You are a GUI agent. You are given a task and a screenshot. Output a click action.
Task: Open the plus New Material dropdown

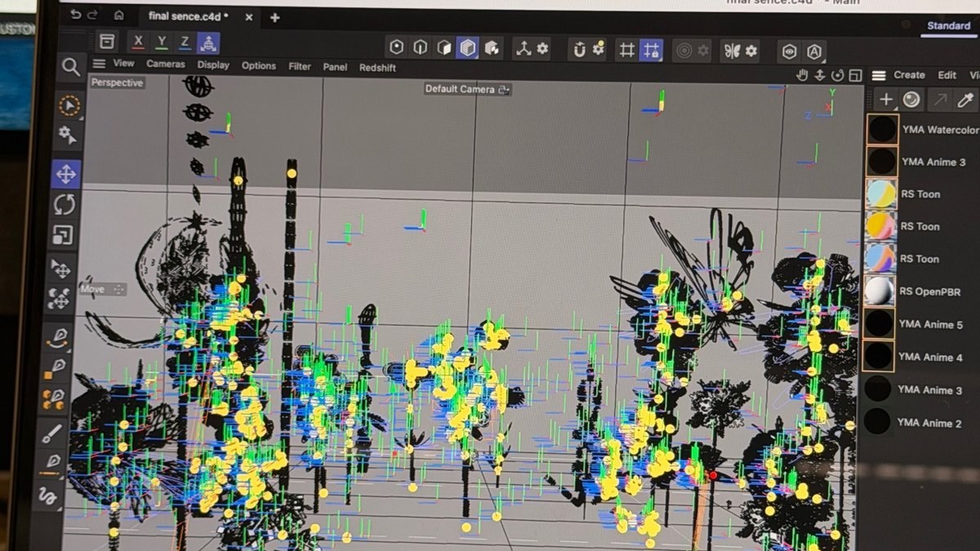pos(886,100)
